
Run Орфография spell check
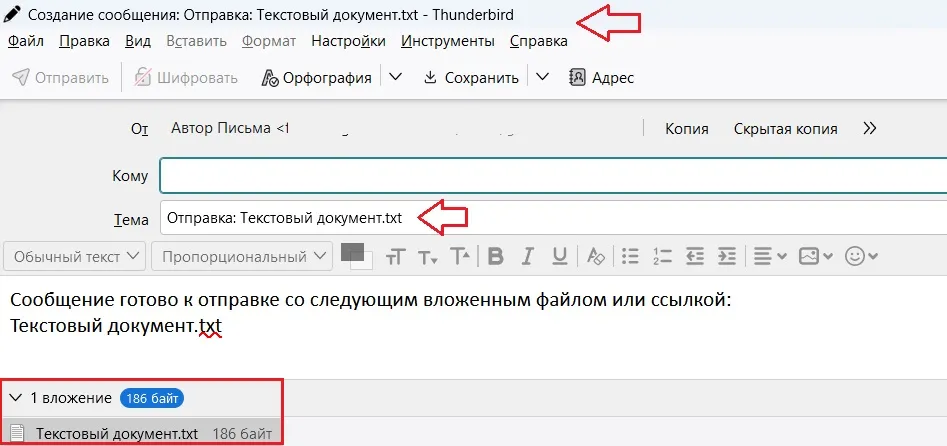(316, 78)
